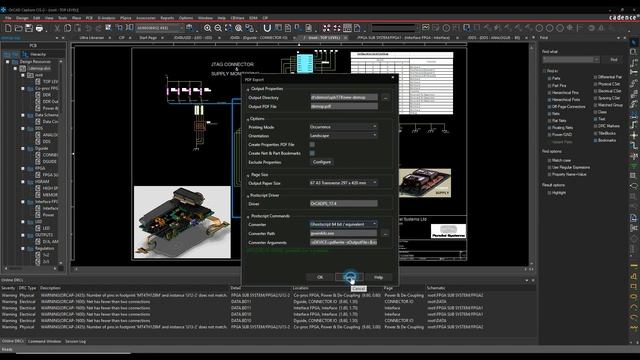Toggle Create Properties PDF File checkbox
The height and width of the screenshot is (360, 640).
312,144
